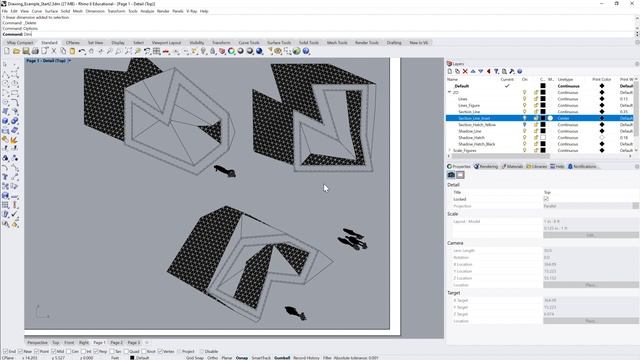
Task: Click the Cut scissors icon
Action: [x=54, y=51]
